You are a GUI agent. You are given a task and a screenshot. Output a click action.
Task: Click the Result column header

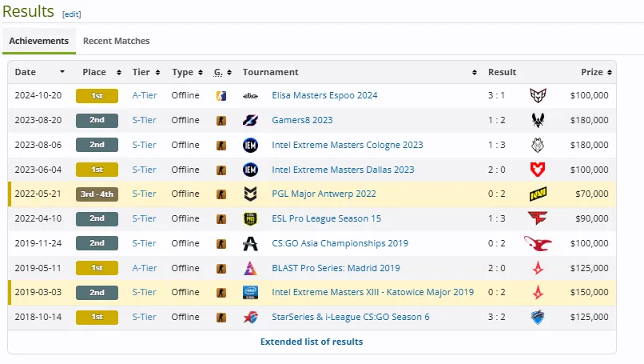pos(502,72)
